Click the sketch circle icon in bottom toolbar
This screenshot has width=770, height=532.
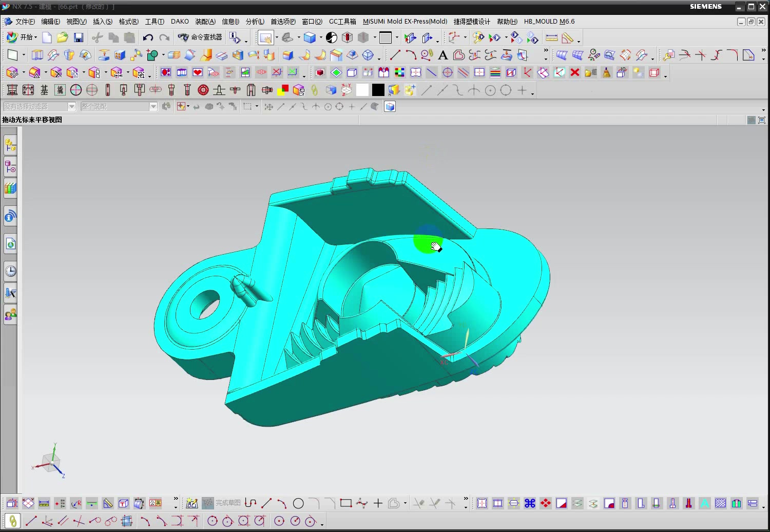point(298,503)
